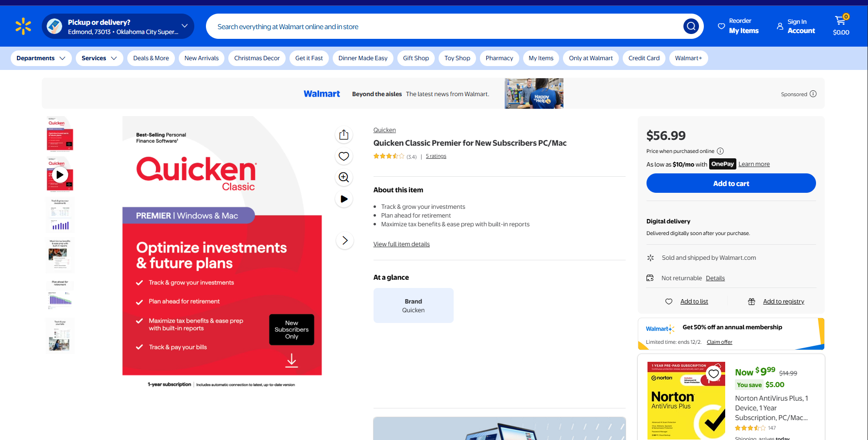Play the product video from round play button
This screenshot has height=440, width=868.
coord(344,199)
